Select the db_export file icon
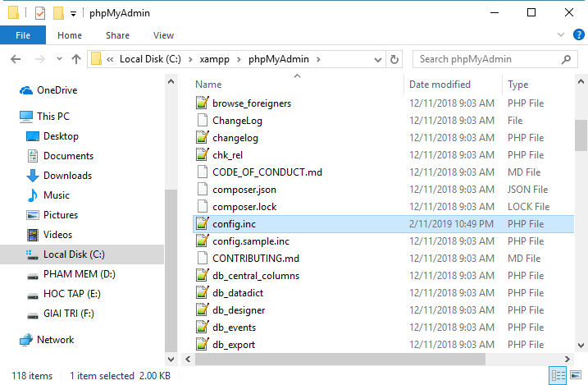The width and height of the screenshot is (588, 385). tap(202, 344)
